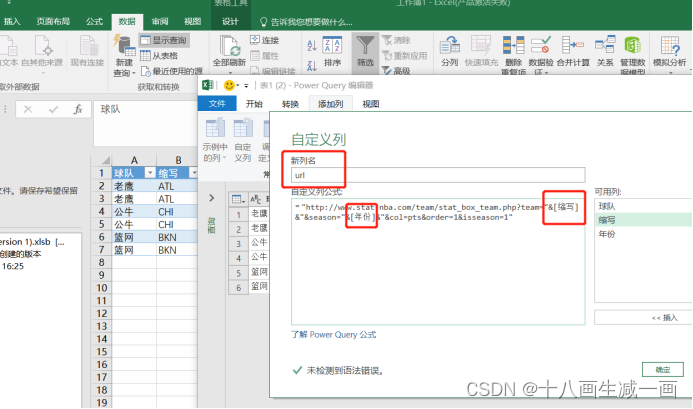Click the 新列名 input field containing url
The image size is (693, 409).
[438, 175]
